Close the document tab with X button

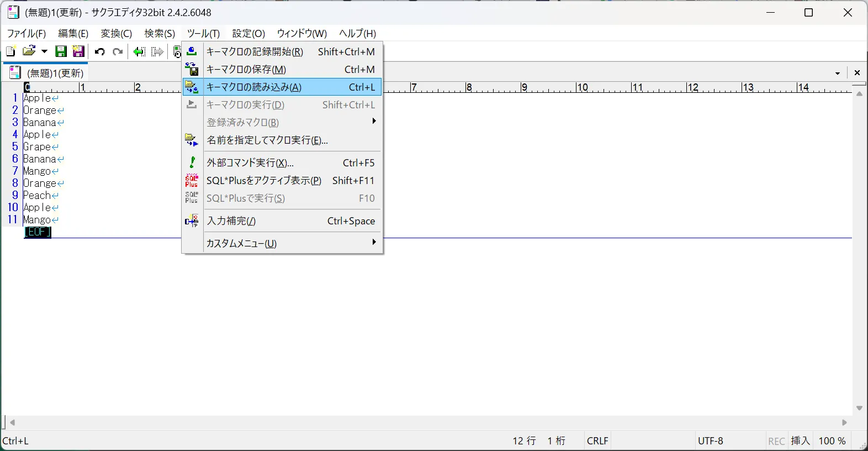click(x=857, y=73)
